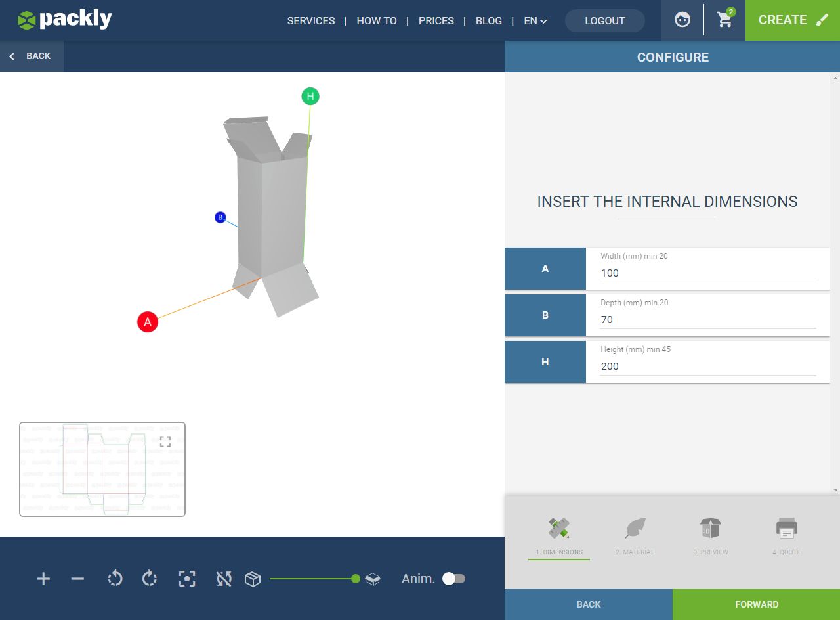Viewport: 840px width, 620px height.
Task: Rotate the box clockwise
Action: pyautogui.click(x=150, y=579)
